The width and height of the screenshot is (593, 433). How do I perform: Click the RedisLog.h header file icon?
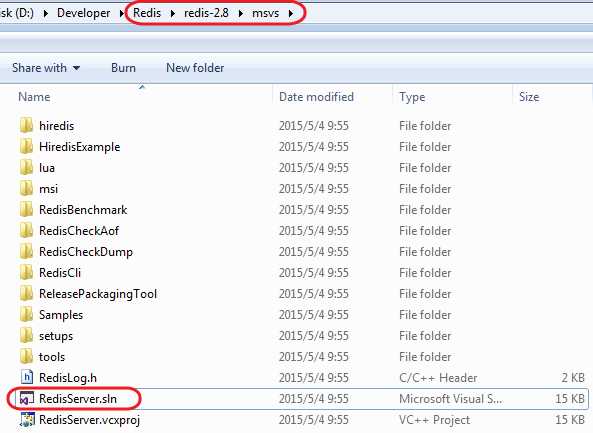(x=26, y=378)
